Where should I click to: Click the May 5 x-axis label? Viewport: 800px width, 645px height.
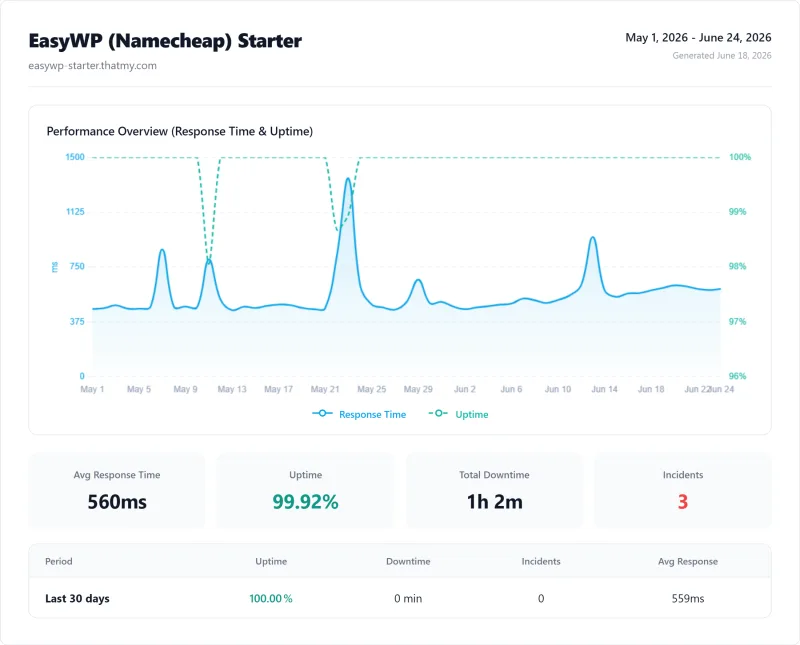139,389
